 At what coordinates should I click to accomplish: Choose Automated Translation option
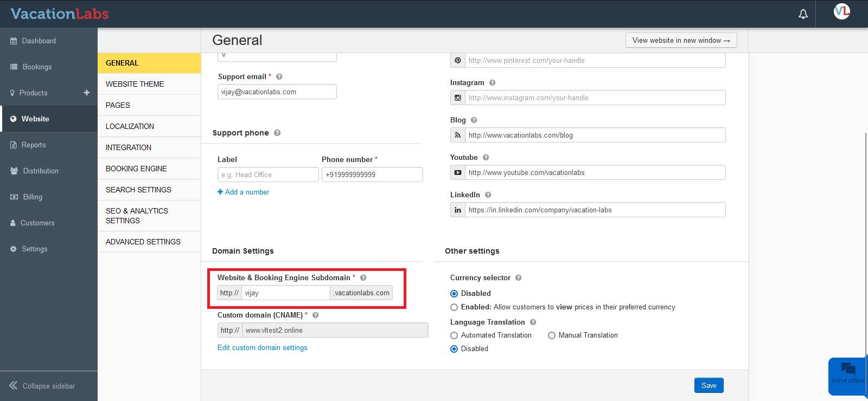click(454, 335)
